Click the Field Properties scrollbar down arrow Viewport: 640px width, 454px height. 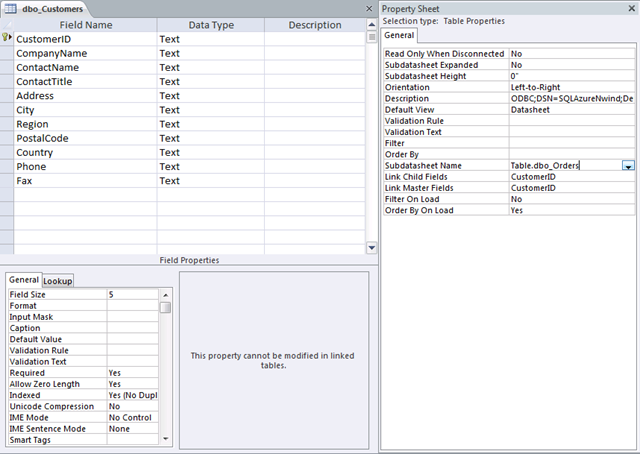(x=166, y=438)
